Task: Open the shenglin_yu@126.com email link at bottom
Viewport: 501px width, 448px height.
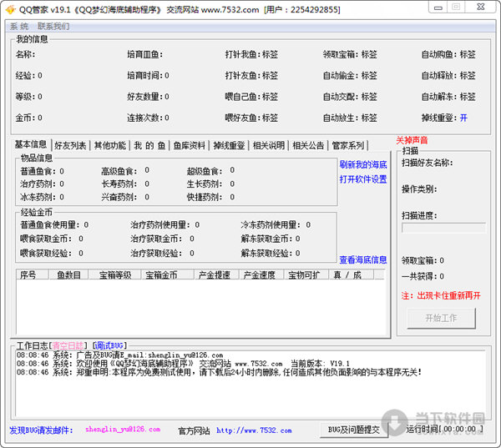Action: pos(123,430)
